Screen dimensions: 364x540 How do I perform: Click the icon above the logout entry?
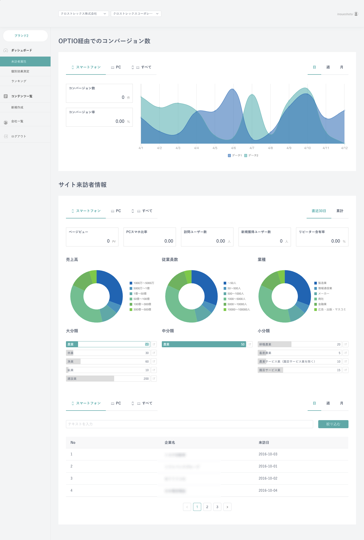click(x=6, y=122)
